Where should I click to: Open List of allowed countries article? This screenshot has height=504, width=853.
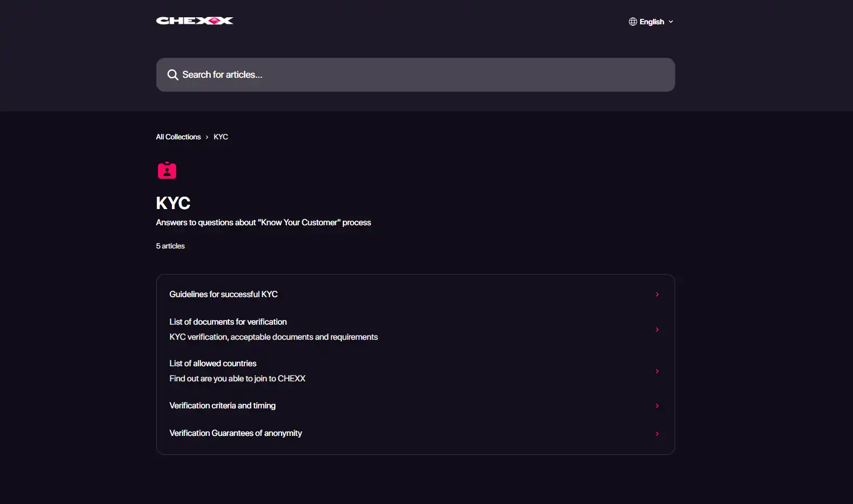pyautogui.click(x=415, y=371)
